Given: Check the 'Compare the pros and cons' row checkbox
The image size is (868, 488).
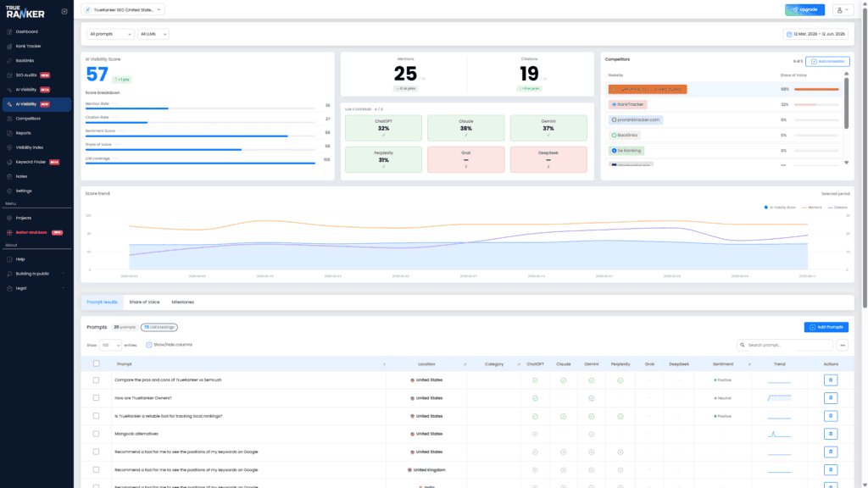Looking at the screenshot, I should click(x=97, y=380).
